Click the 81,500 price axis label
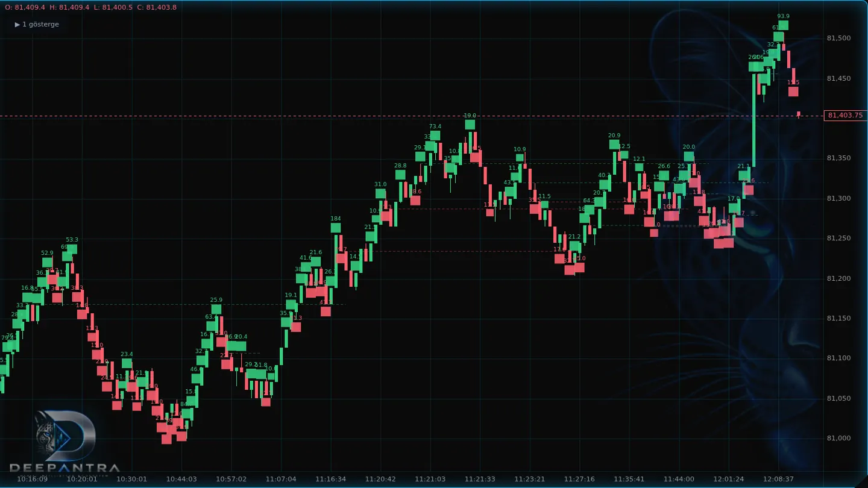This screenshot has width=868, height=488. (838, 38)
